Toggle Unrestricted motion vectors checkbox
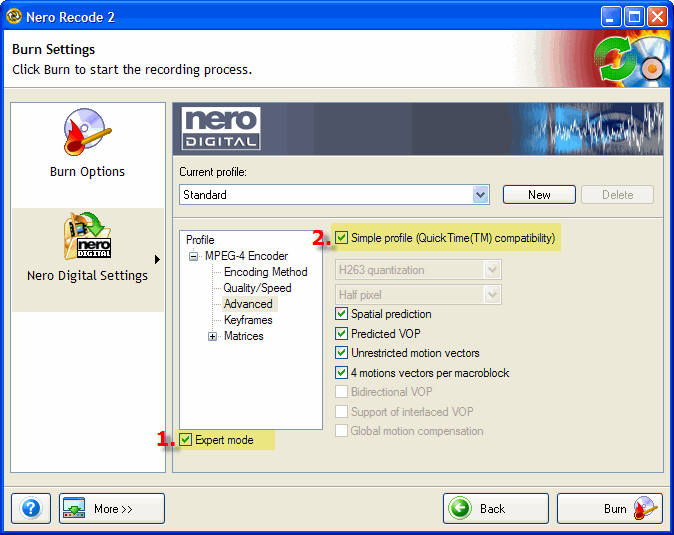The height and width of the screenshot is (535, 674). click(x=341, y=353)
